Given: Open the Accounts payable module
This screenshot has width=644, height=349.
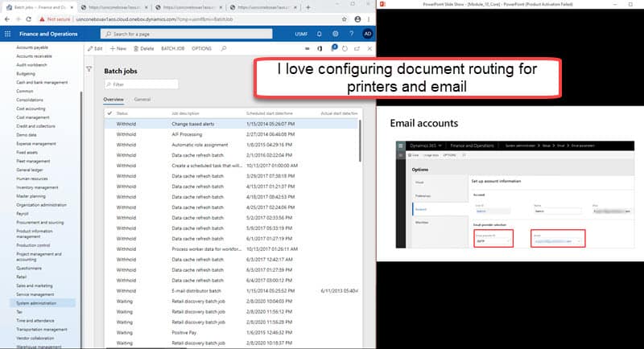Looking at the screenshot, I should pyautogui.click(x=32, y=47).
